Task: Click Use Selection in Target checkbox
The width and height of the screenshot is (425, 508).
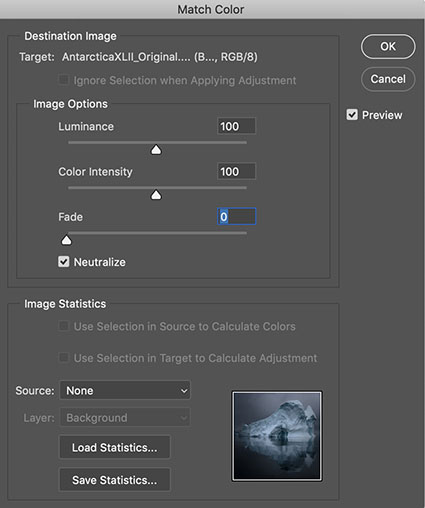Action: [63, 358]
